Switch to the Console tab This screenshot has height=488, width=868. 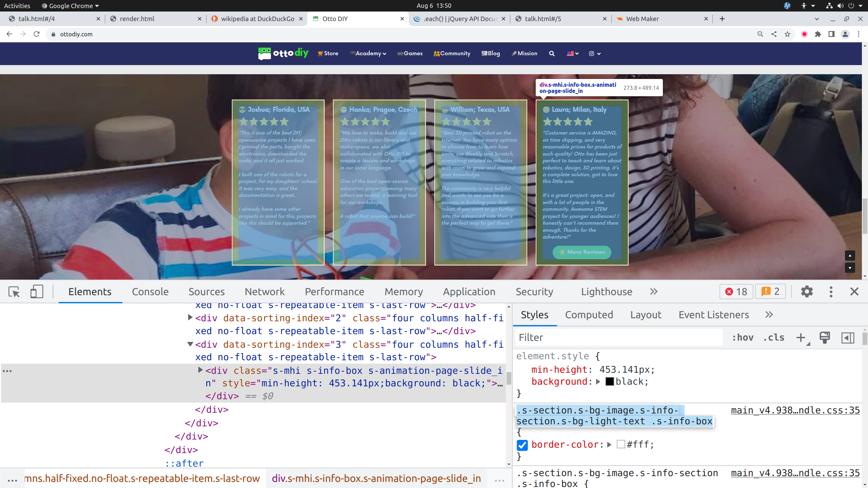(150, 292)
